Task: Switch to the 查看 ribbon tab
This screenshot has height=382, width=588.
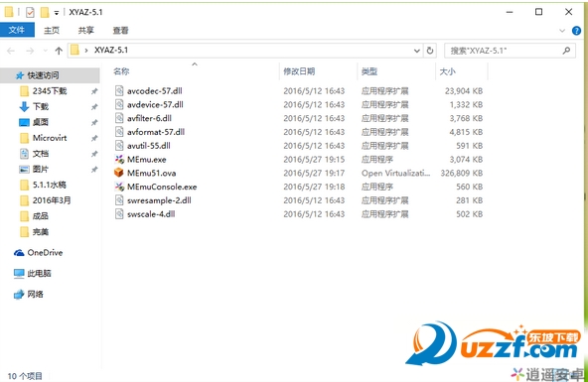Action: [x=120, y=31]
